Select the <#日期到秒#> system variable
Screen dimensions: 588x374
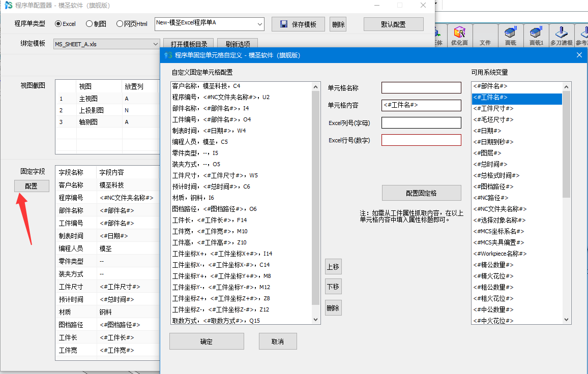click(517, 142)
